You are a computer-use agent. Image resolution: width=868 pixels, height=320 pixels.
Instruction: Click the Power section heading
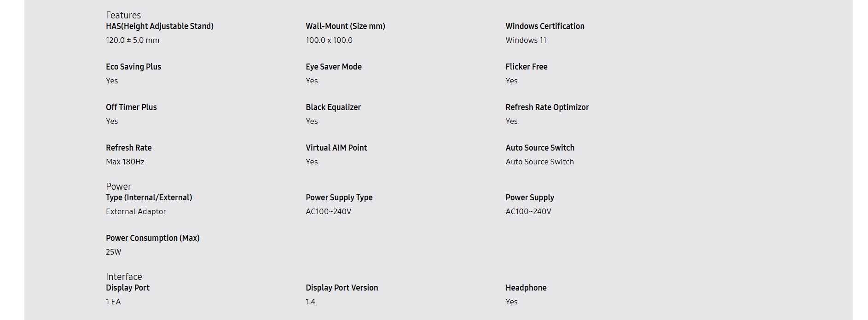(x=118, y=186)
